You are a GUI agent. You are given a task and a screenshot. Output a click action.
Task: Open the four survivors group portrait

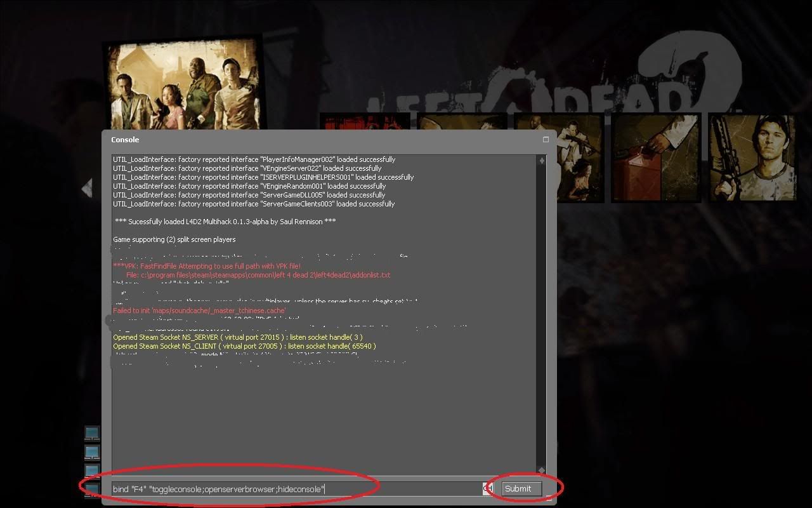(184, 88)
